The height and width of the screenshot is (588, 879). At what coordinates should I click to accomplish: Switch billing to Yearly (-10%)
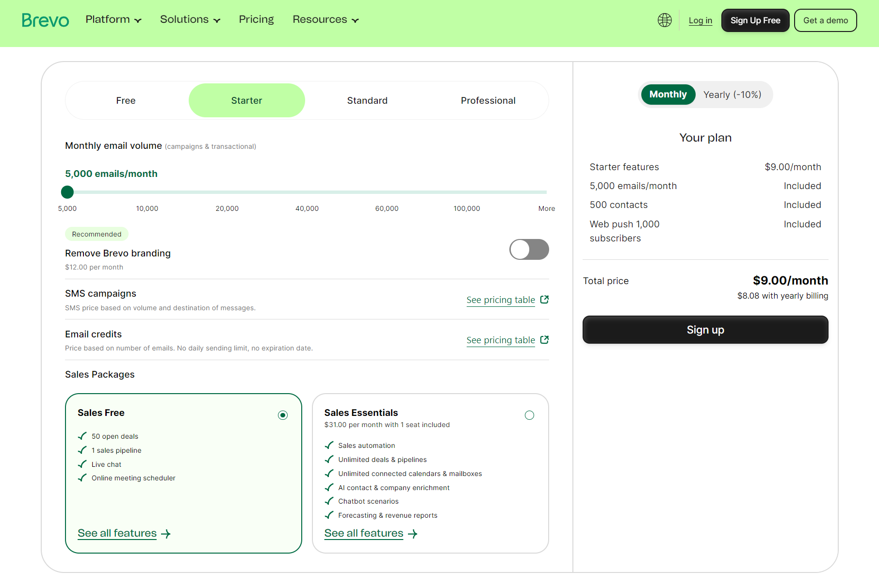732,95
